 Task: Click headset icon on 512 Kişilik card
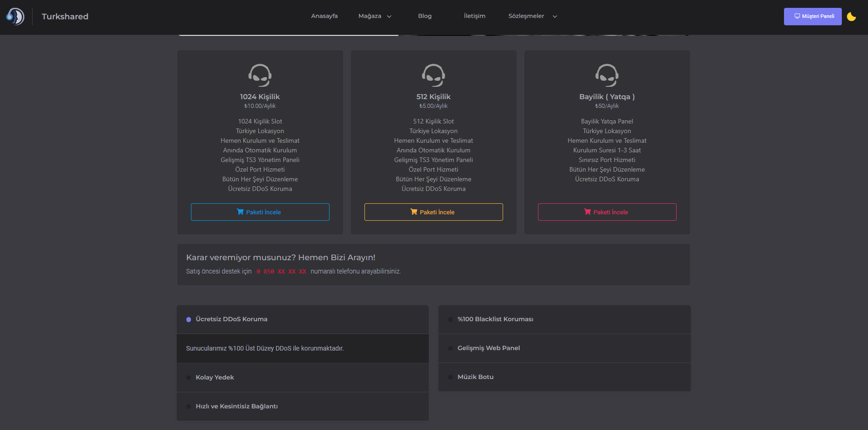(433, 75)
